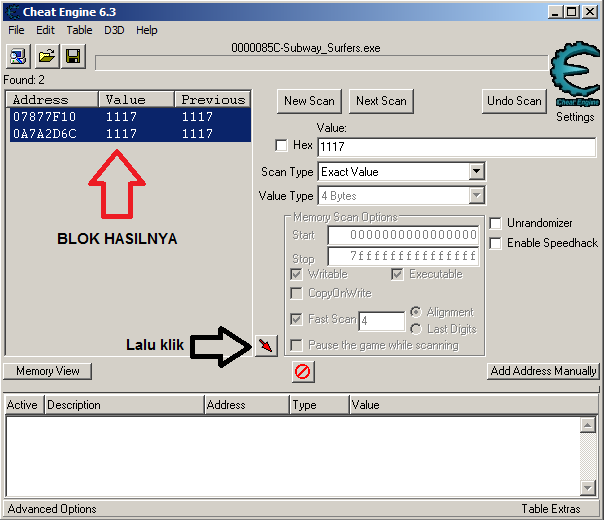Click the Previous column header
This screenshot has width=604, height=520.
[213, 99]
